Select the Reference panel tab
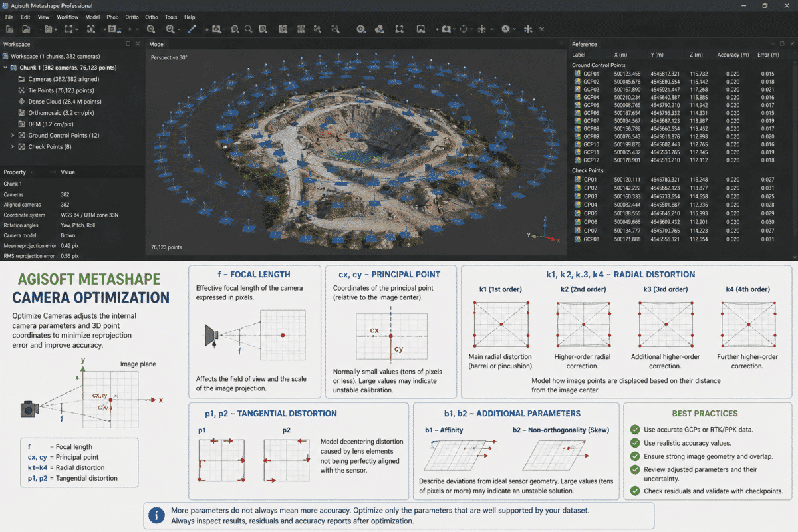The width and height of the screenshot is (798, 532). (585, 44)
